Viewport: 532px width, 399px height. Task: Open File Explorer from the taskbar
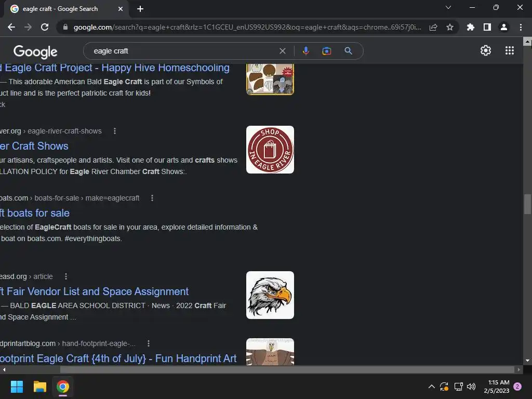point(39,387)
